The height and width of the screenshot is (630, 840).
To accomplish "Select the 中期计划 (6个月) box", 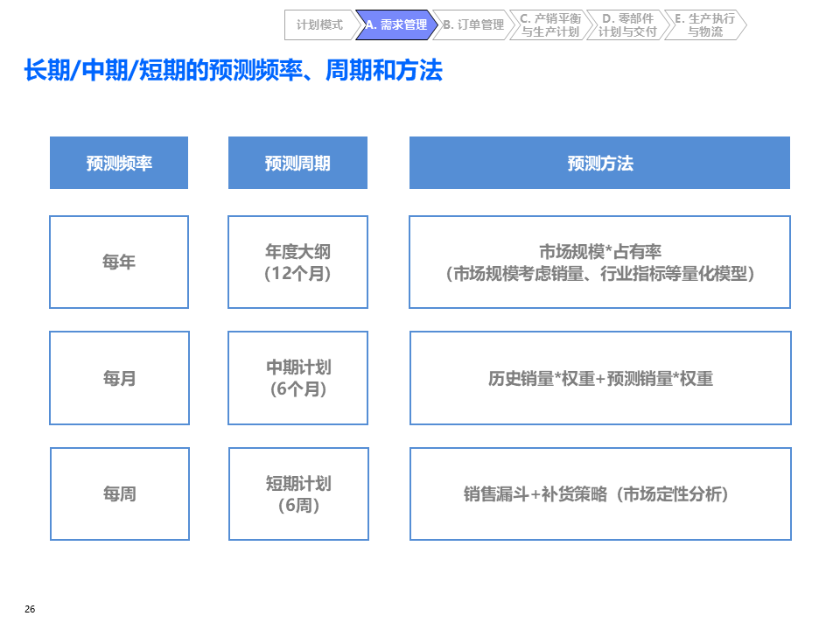I will [x=297, y=378].
